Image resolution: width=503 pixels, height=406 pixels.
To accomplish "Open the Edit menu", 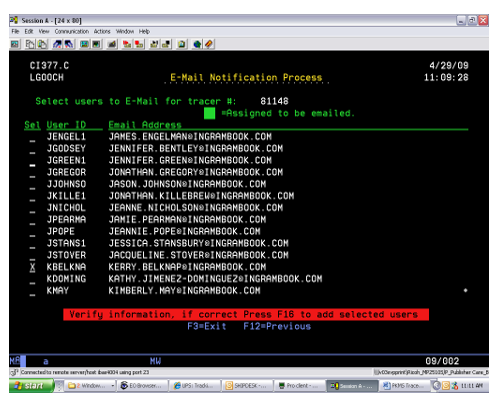I will pyautogui.click(x=29, y=32).
